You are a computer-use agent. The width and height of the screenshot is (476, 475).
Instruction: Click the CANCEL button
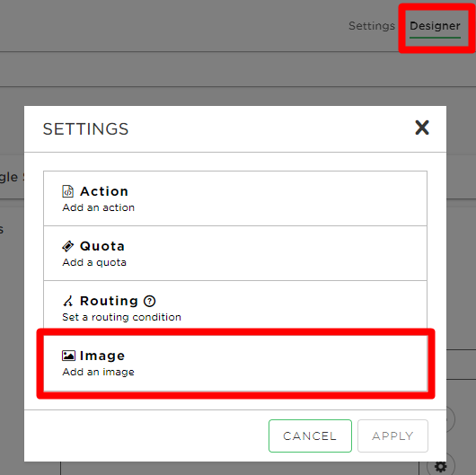pyautogui.click(x=310, y=435)
